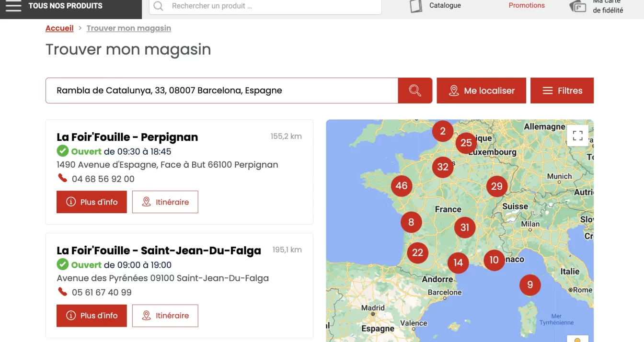The height and width of the screenshot is (342, 644).
Task: Click the Avenue des Pyrénées 09100 address
Action: pos(162,278)
